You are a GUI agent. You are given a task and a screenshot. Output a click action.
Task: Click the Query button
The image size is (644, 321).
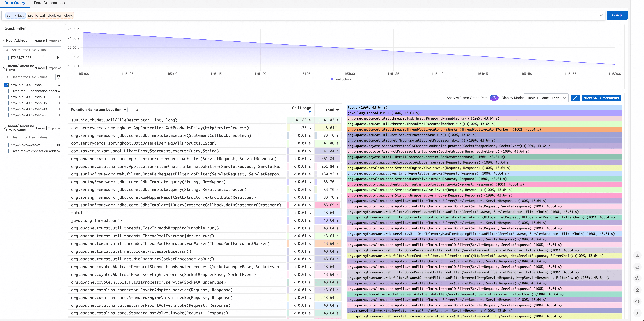coord(617,15)
